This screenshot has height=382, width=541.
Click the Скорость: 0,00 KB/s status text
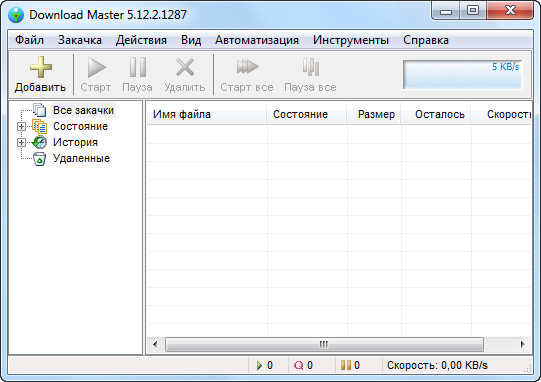[437, 365]
